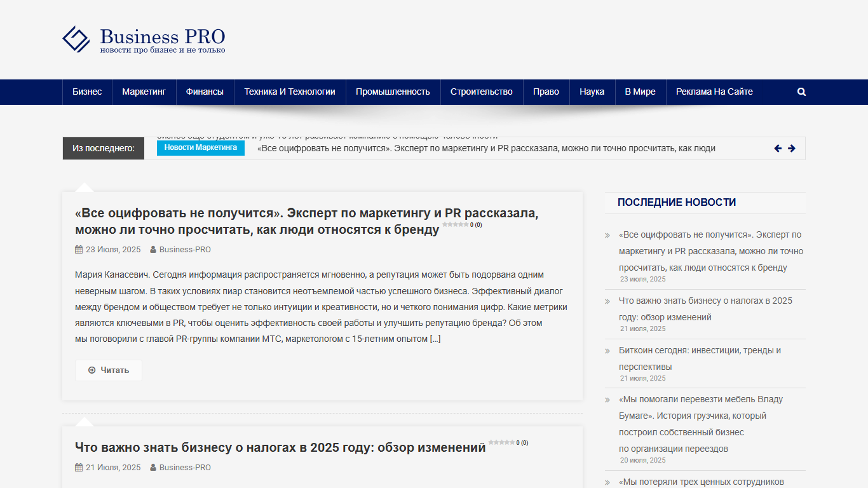Open Реклама На Сайте page

(714, 92)
